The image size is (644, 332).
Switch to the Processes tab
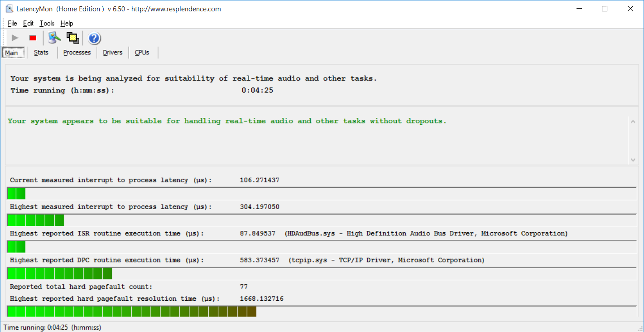(x=77, y=53)
